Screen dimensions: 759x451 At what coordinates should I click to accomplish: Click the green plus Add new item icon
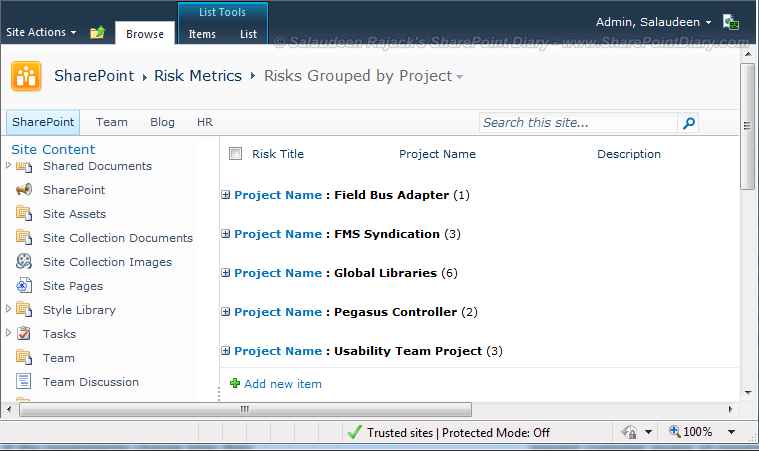[235, 383]
